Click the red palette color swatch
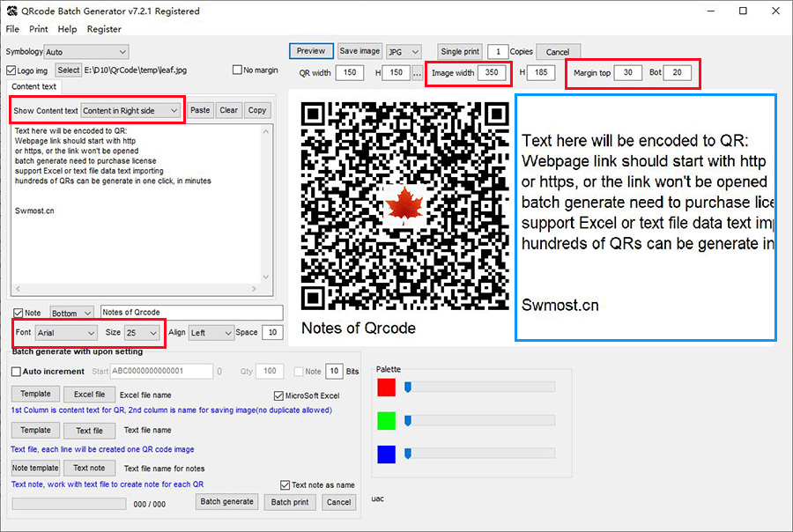 (x=387, y=388)
